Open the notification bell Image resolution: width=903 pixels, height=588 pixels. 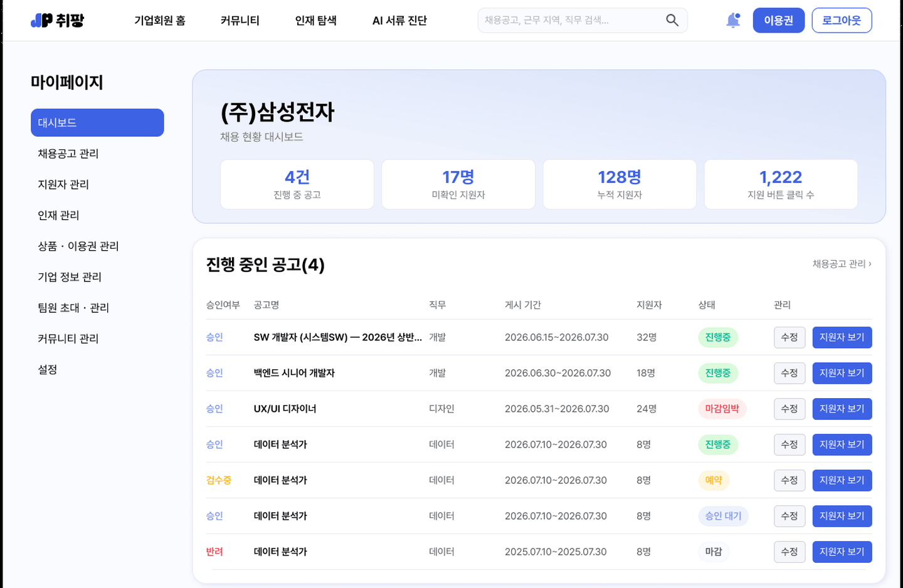coord(733,21)
